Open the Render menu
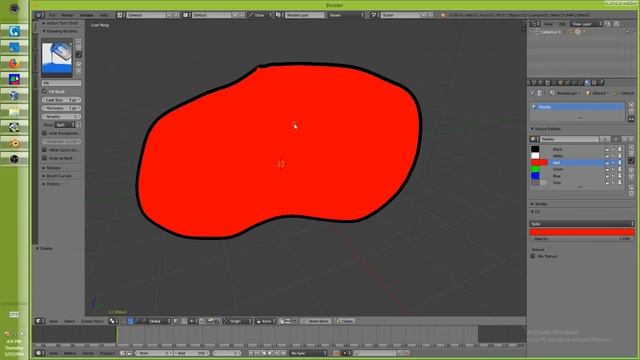The height and width of the screenshot is (360, 640). 67,15
